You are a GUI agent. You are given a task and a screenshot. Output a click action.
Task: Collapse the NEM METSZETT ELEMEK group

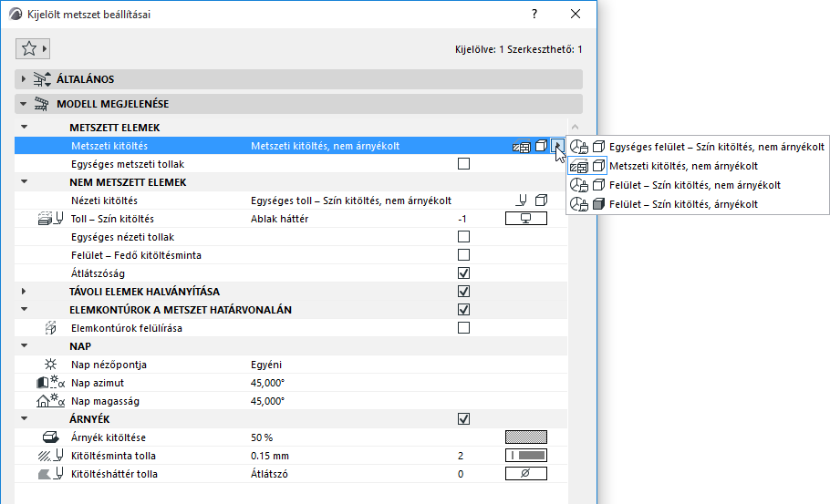24,181
